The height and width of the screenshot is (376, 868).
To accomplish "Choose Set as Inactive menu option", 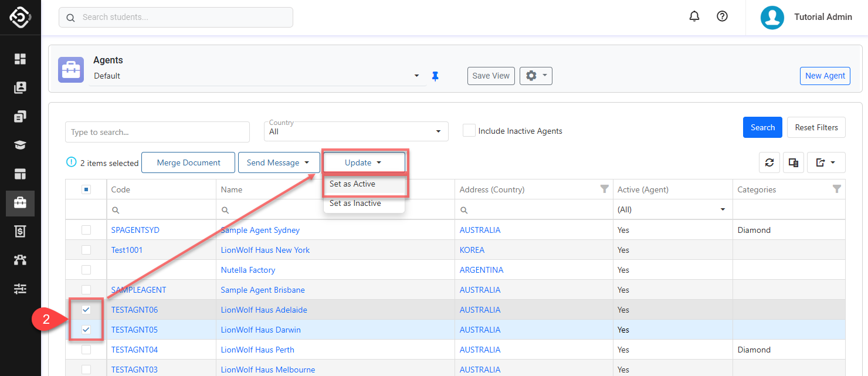I will click(355, 203).
